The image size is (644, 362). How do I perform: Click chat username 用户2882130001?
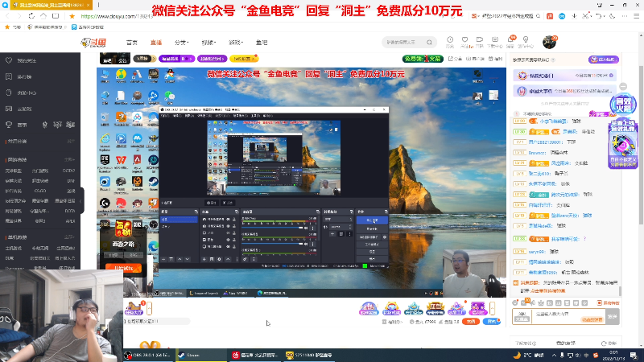(x=545, y=142)
